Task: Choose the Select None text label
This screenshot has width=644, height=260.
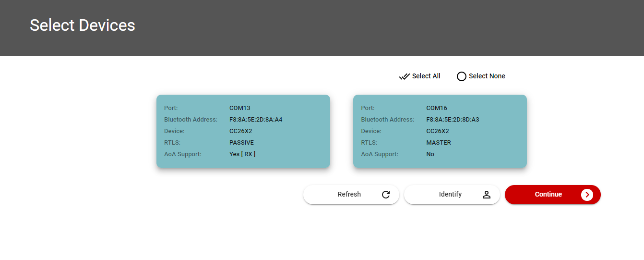Action: [x=487, y=76]
